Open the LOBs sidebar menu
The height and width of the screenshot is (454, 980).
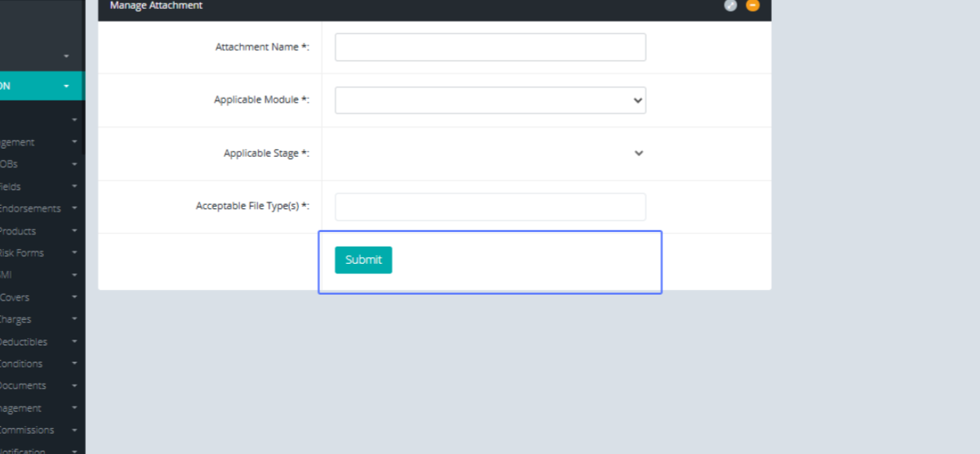10,164
